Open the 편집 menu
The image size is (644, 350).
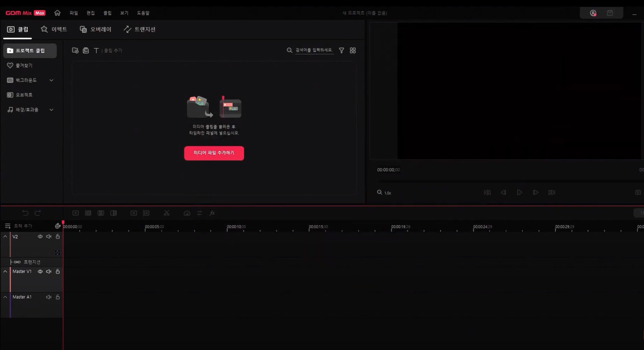coord(91,13)
